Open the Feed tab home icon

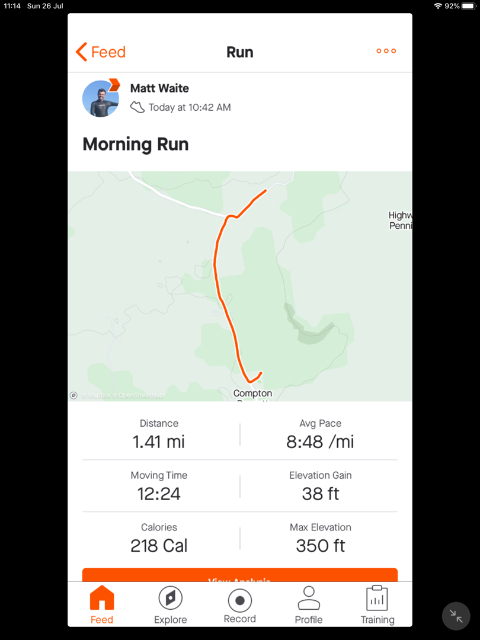point(102,598)
